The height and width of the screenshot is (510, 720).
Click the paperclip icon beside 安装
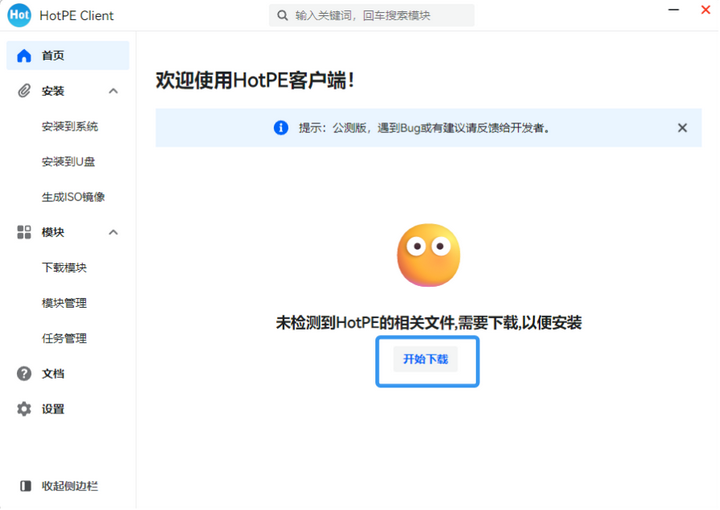(24, 91)
